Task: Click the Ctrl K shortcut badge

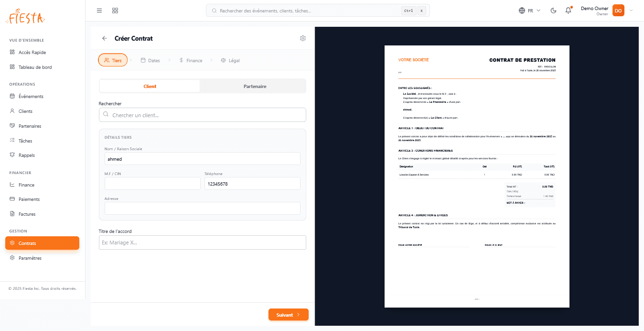Action: click(x=414, y=11)
